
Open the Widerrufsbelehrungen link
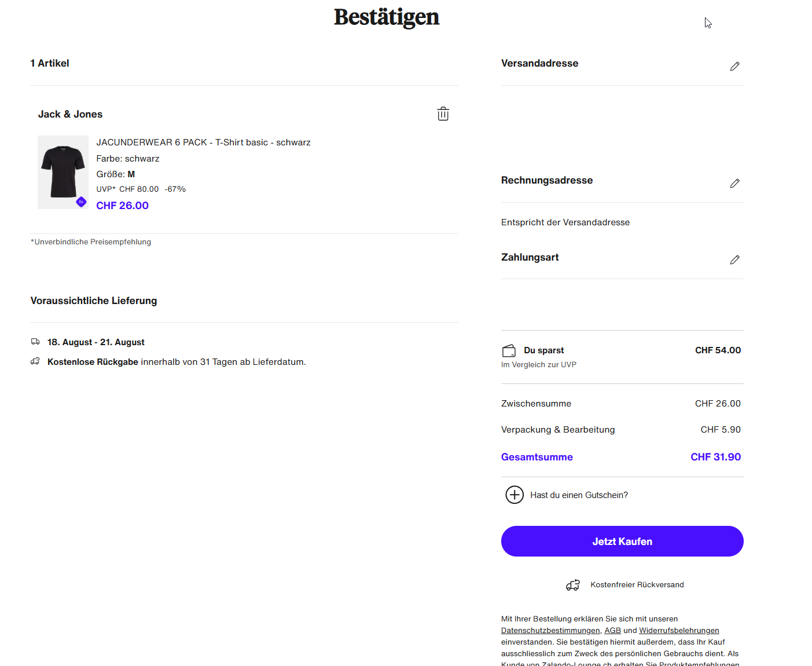pos(679,631)
